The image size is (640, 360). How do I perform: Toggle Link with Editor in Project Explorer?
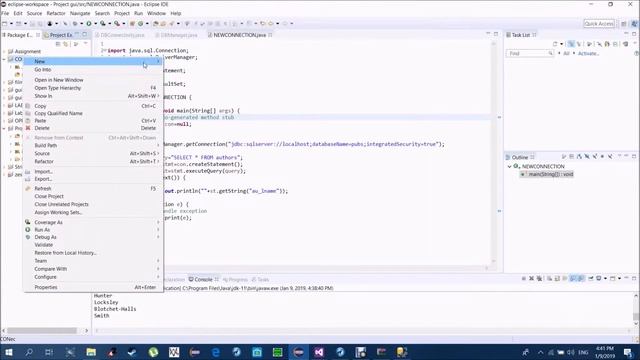66,44
